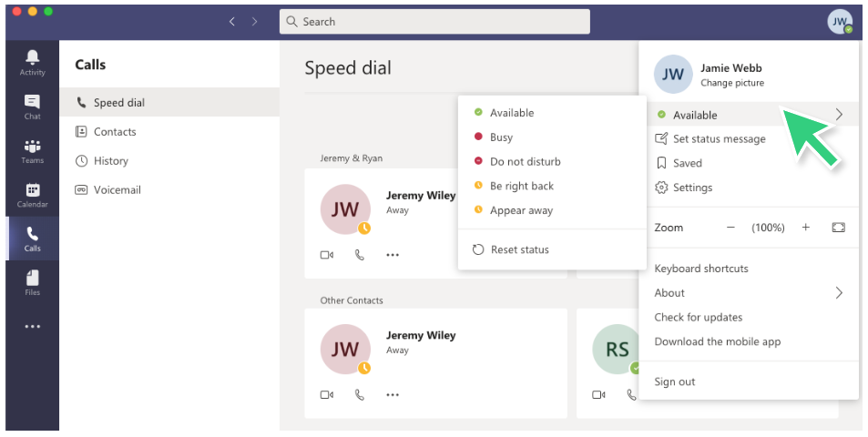
Task: Click Jeremy Wiley avatar in Other Contacts
Action: point(345,349)
